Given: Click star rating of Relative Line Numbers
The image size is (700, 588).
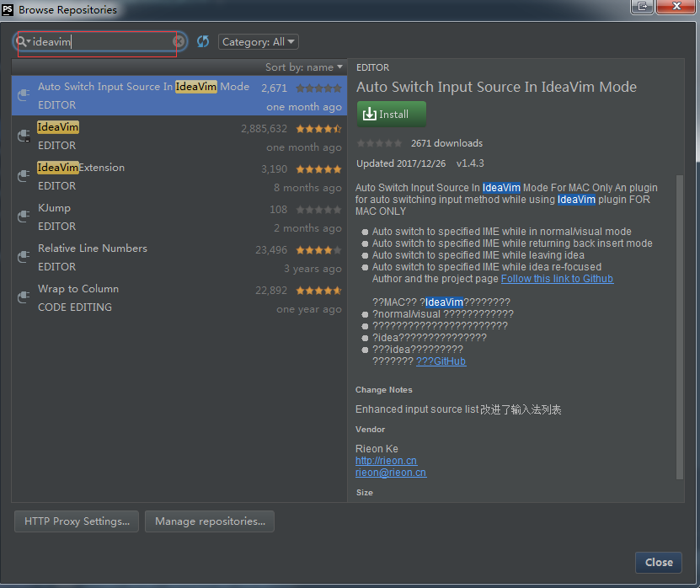Looking at the screenshot, I should coord(318,250).
